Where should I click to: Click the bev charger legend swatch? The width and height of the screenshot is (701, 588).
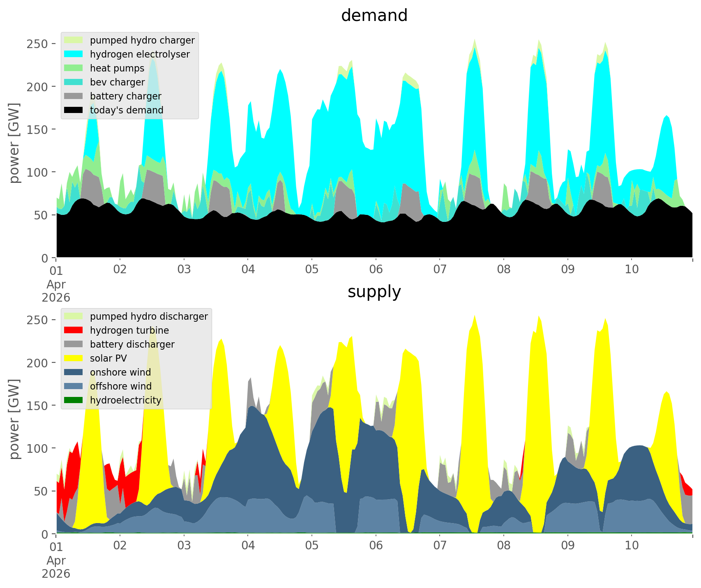point(74,82)
